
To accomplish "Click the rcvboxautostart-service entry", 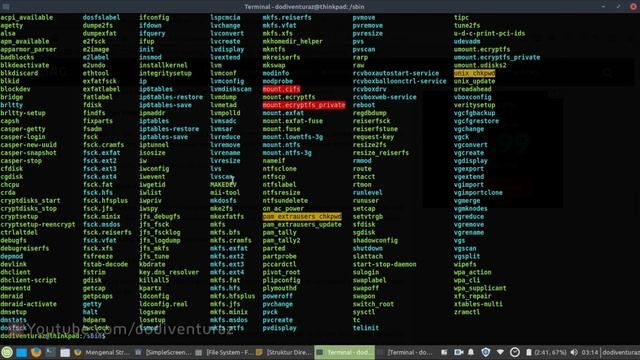I will [396, 73].
